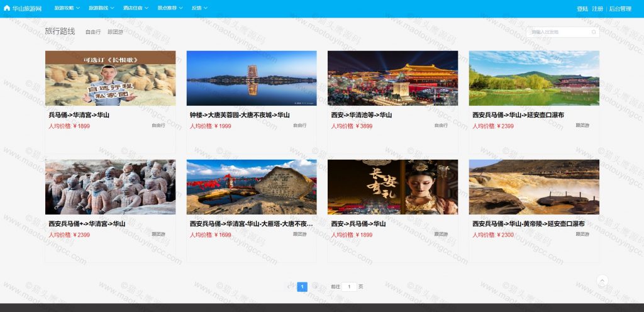
Task: Click price 人均价格: ¥1999
Action: click(210, 126)
